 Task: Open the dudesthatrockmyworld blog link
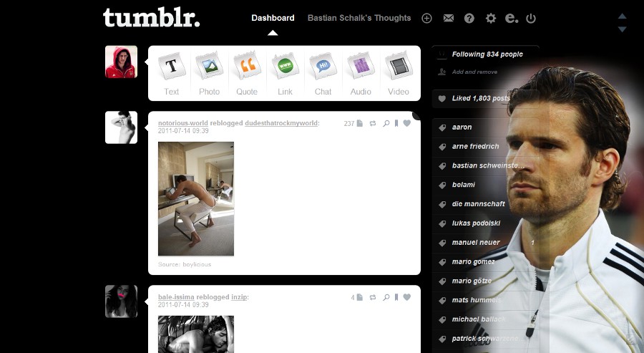281,123
